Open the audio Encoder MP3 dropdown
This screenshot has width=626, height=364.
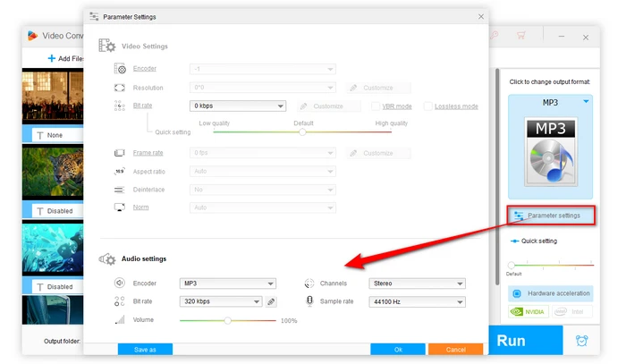point(228,284)
